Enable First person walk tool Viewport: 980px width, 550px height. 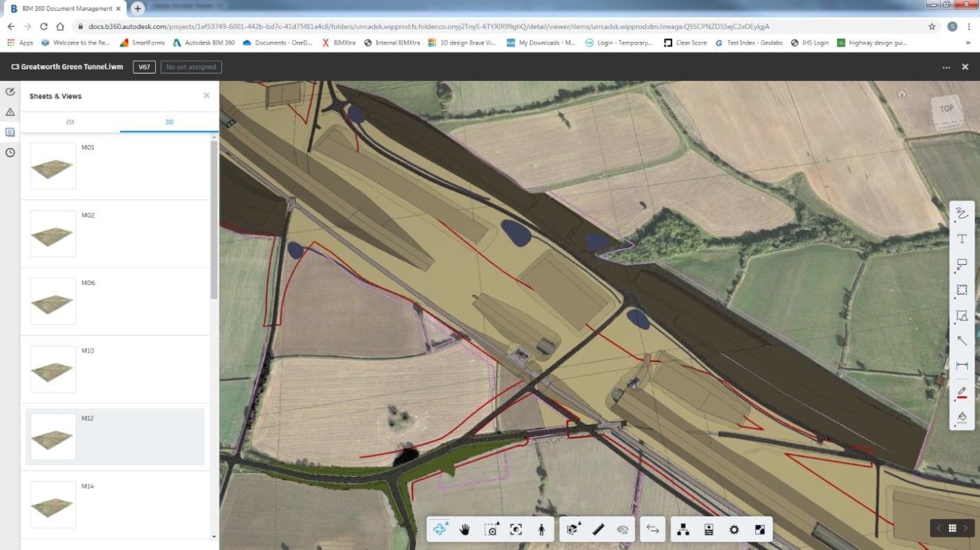click(542, 529)
